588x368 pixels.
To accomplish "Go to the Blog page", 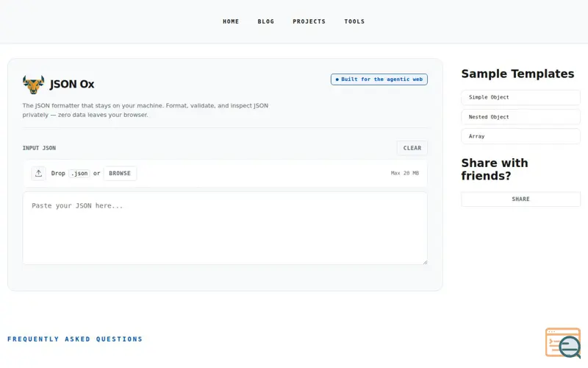I will (x=265, y=21).
